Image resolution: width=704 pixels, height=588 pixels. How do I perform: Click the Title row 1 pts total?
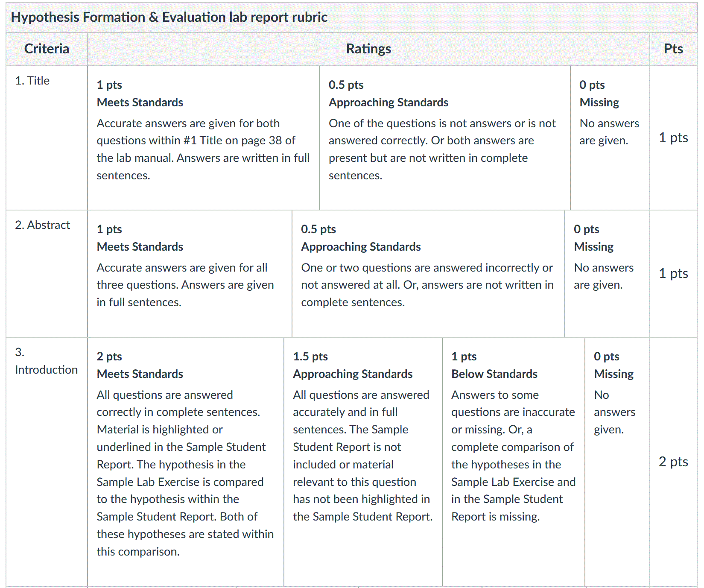point(673,137)
